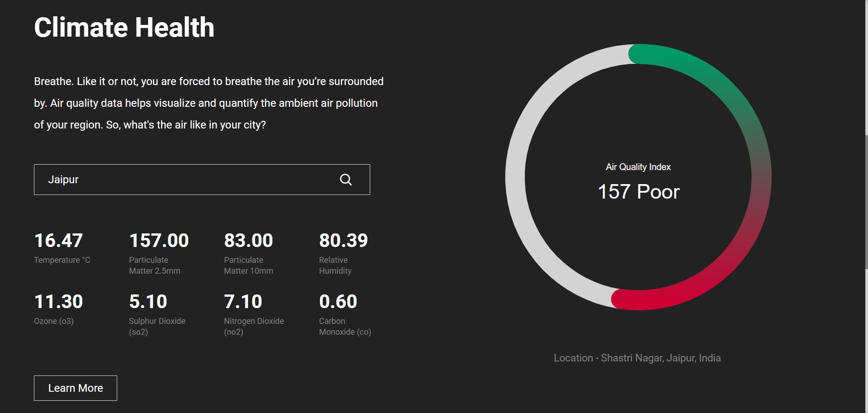Click the search magnifier icon
Screen dimensions: 868x413
tap(346, 179)
